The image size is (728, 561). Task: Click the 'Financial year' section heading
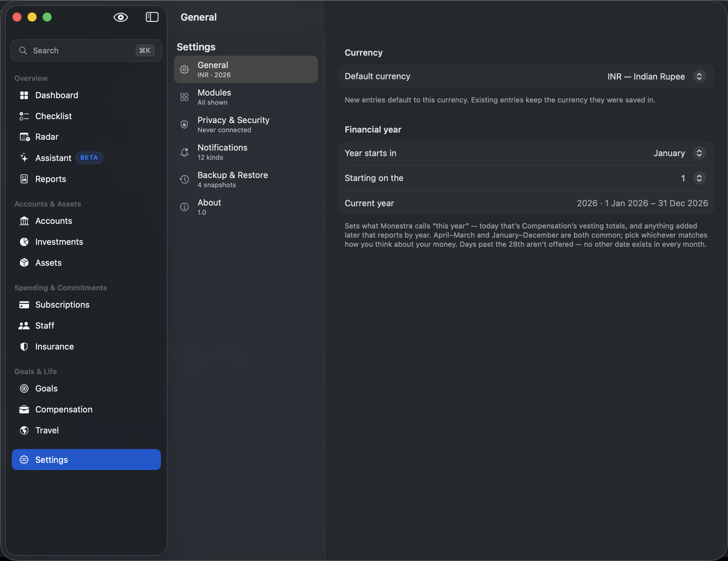(373, 130)
